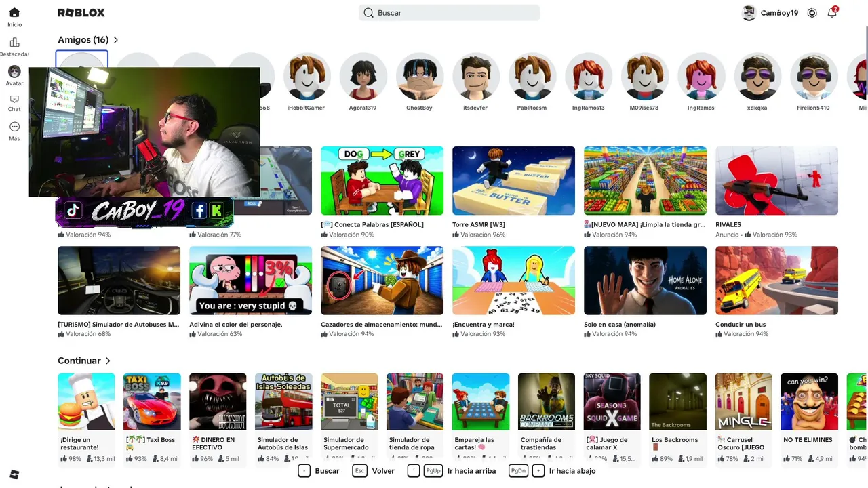The image size is (868, 488).
Task: Open friend GhostBoy's avatar
Action: coord(419,76)
